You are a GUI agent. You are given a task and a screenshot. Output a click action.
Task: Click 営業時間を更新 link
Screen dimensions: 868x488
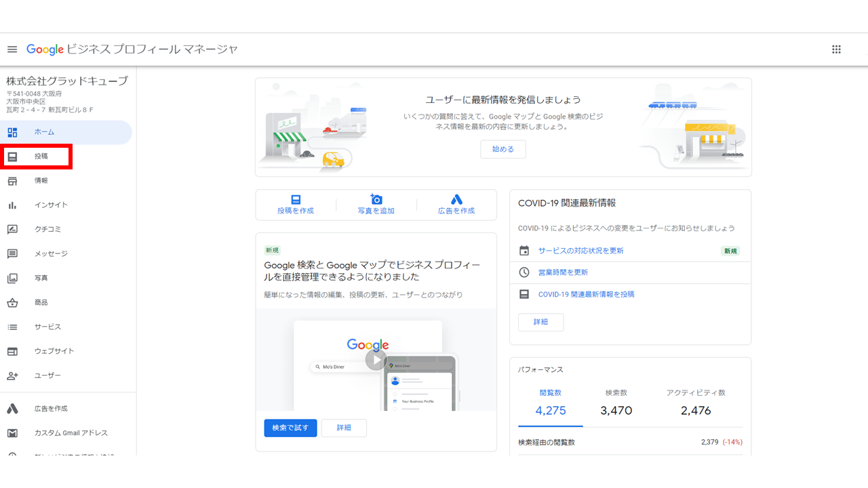coord(564,272)
